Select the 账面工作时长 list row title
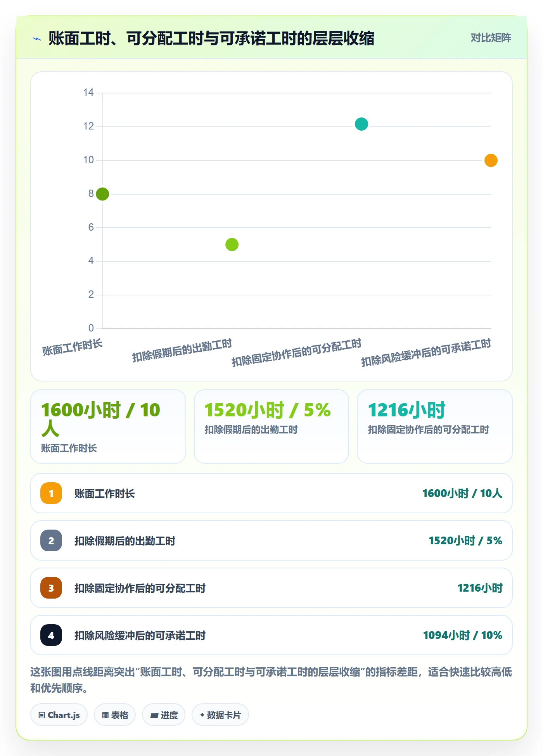The height and width of the screenshot is (756, 543). [105, 494]
